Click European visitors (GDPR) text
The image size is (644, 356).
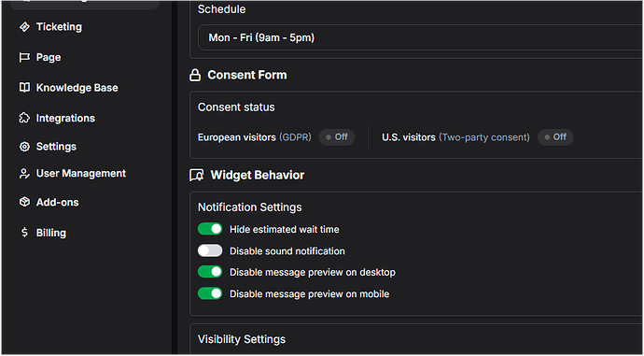tap(254, 137)
